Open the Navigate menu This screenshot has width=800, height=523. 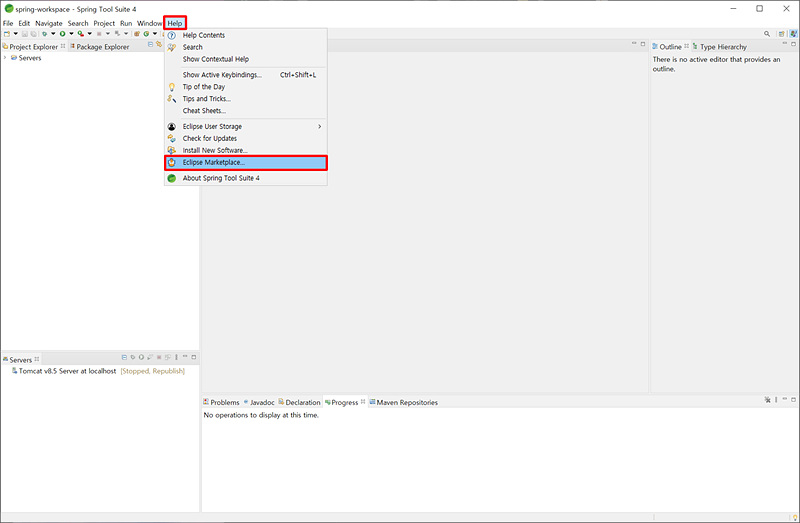tap(48, 23)
